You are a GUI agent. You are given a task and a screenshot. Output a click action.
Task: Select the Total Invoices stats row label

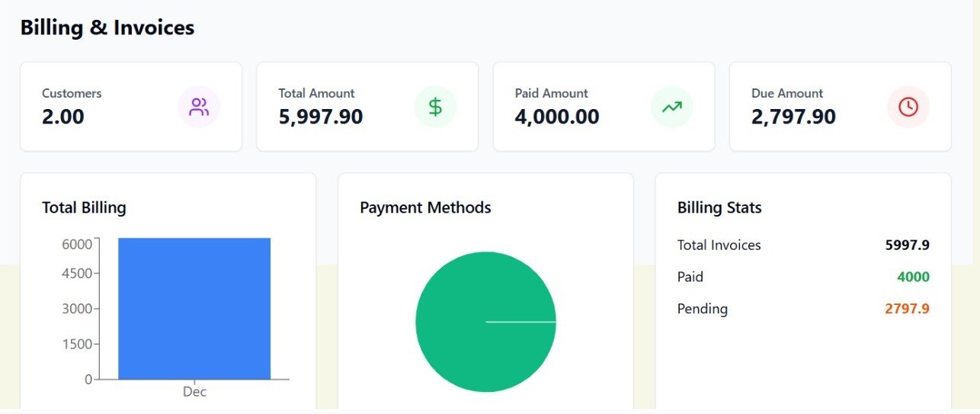coord(719,245)
